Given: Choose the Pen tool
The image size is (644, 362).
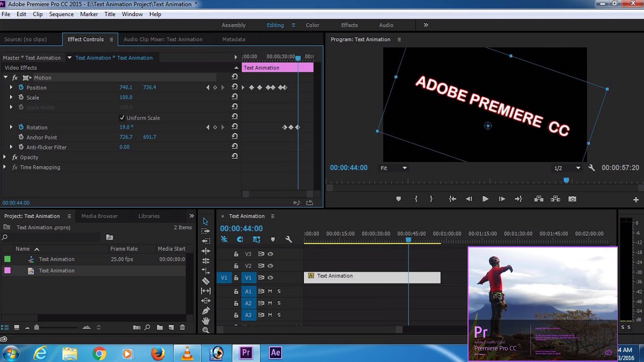Looking at the screenshot, I should pyautogui.click(x=205, y=311).
